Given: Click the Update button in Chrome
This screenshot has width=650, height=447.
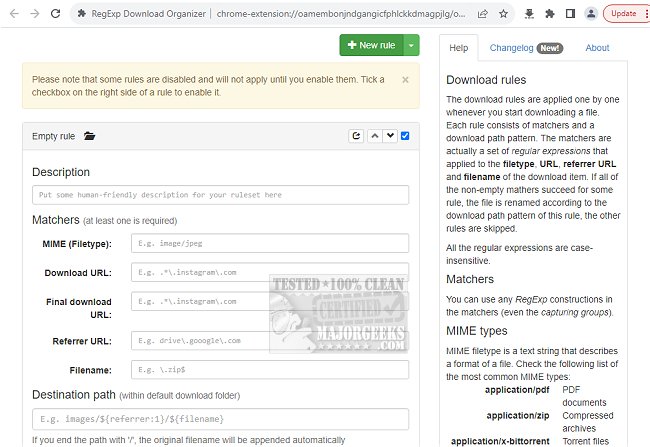Looking at the screenshot, I should tap(623, 14).
